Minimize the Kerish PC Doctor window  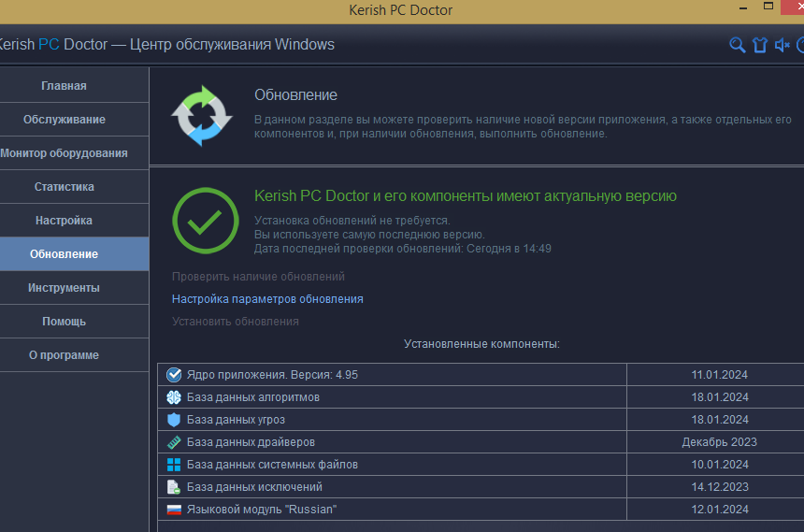pyautogui.click(x=743, y=7)
